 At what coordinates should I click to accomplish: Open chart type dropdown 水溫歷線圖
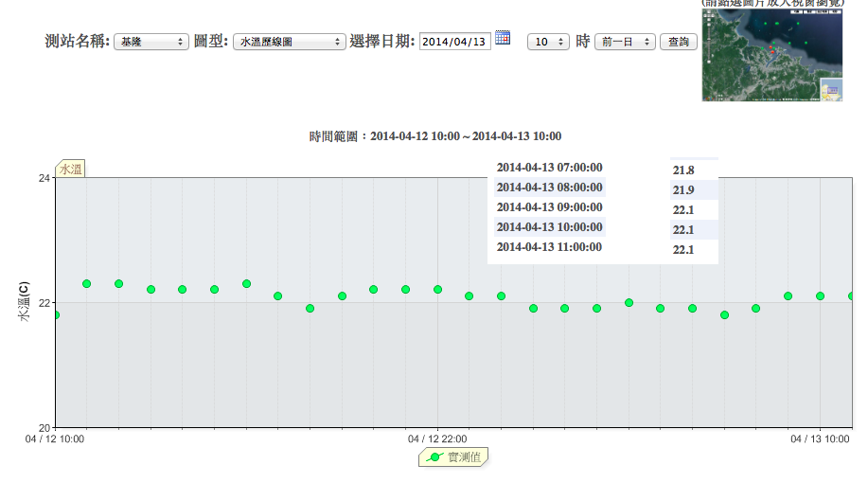[x=289, y=42]
